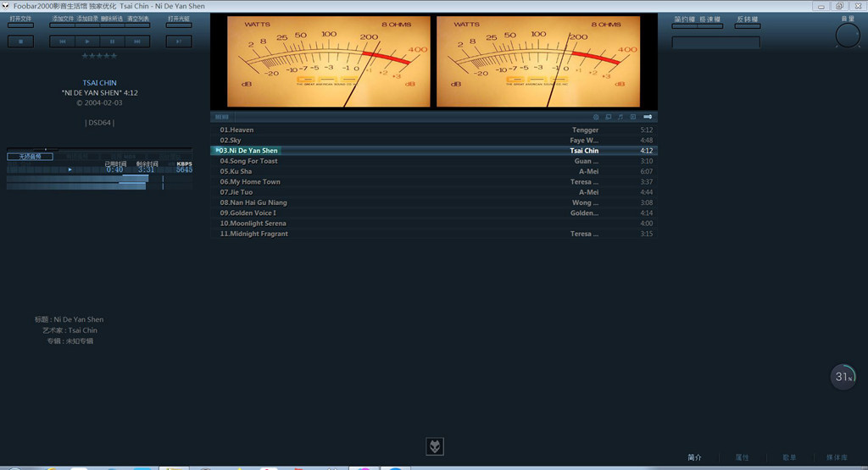Click the stop playback button
The image size is (868, 470).
click(20, 41)
